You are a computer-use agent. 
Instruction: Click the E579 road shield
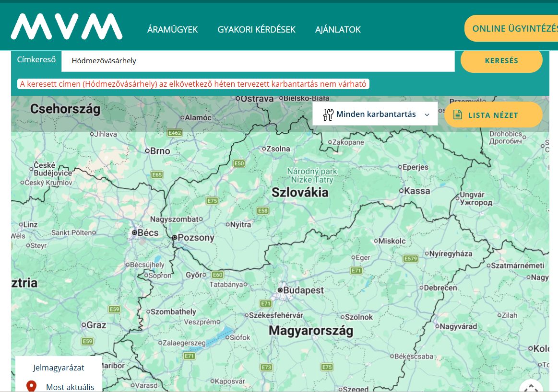coord(410,259)
